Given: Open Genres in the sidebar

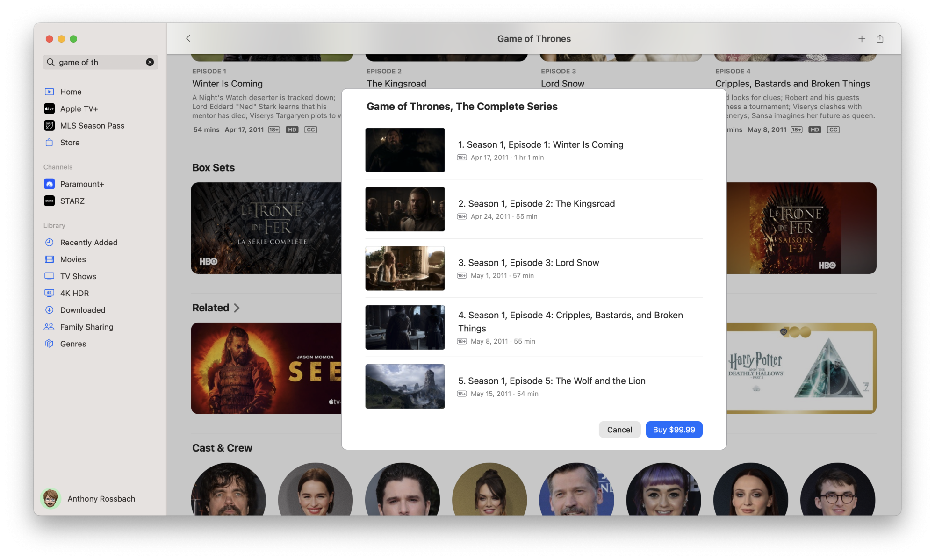Looking at the screenshot, I should (73, 344).
